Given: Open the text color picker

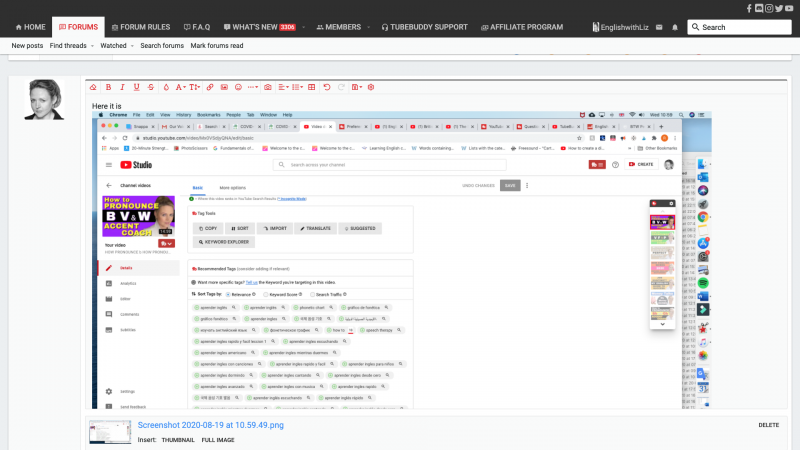Looking at the screenshot, I should (166, 88).
